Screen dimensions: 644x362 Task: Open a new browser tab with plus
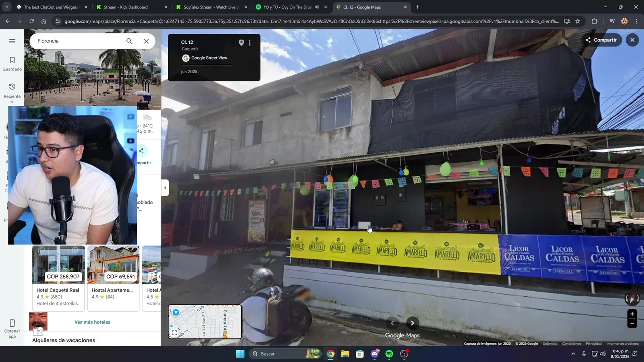pos(417,7)
